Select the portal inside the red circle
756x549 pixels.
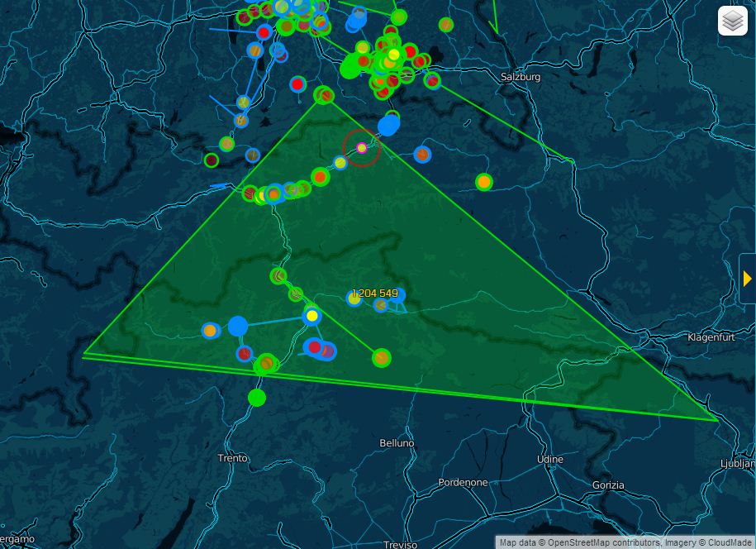[x=361, y=148]
